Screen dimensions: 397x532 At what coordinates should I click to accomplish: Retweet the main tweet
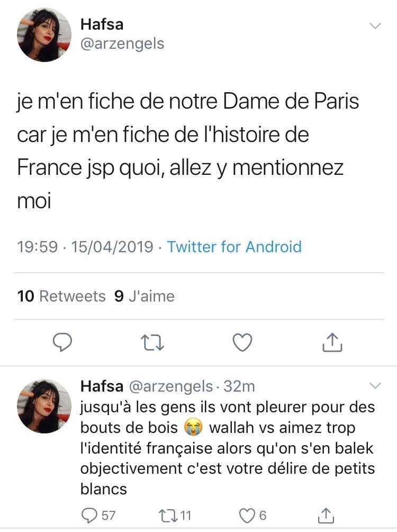[x=152, y=343]
